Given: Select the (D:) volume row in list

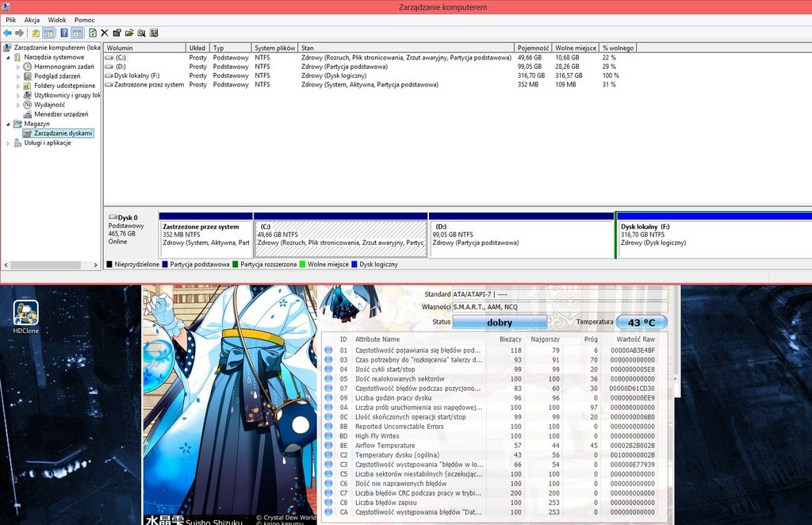Looking at the screenshot, I should 370,67.
